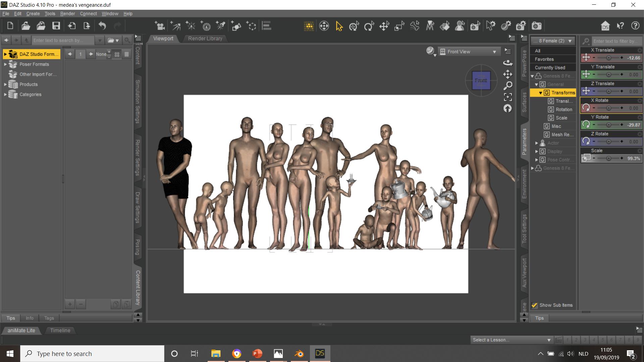This screenshot has height=362, width=644.
Task: Activate the Rotate tool in toolbar
Action: point(369,26)
